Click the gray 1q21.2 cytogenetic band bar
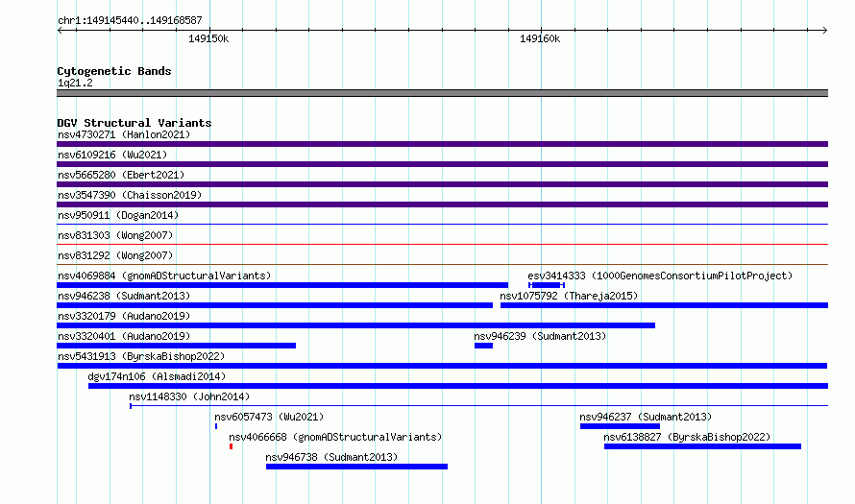This screenshot has width=855, height=504. 442,93
